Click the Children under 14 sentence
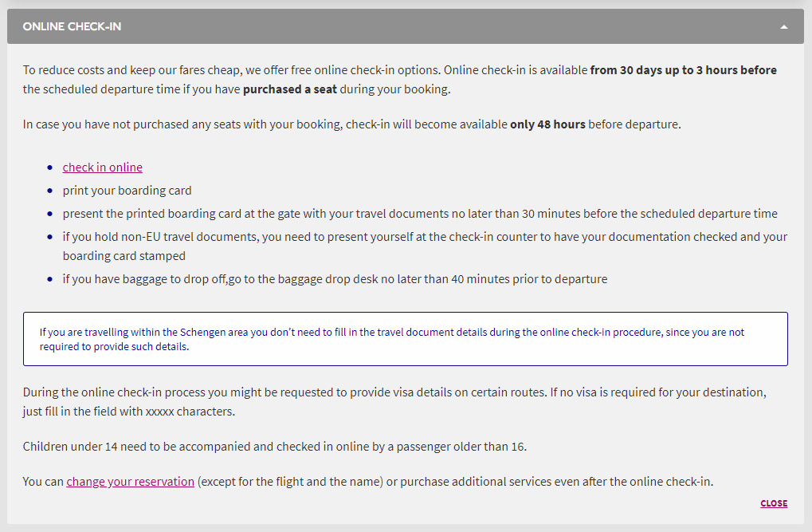Image resolution: width=812 pixels, height=532 pixels. 274,447
